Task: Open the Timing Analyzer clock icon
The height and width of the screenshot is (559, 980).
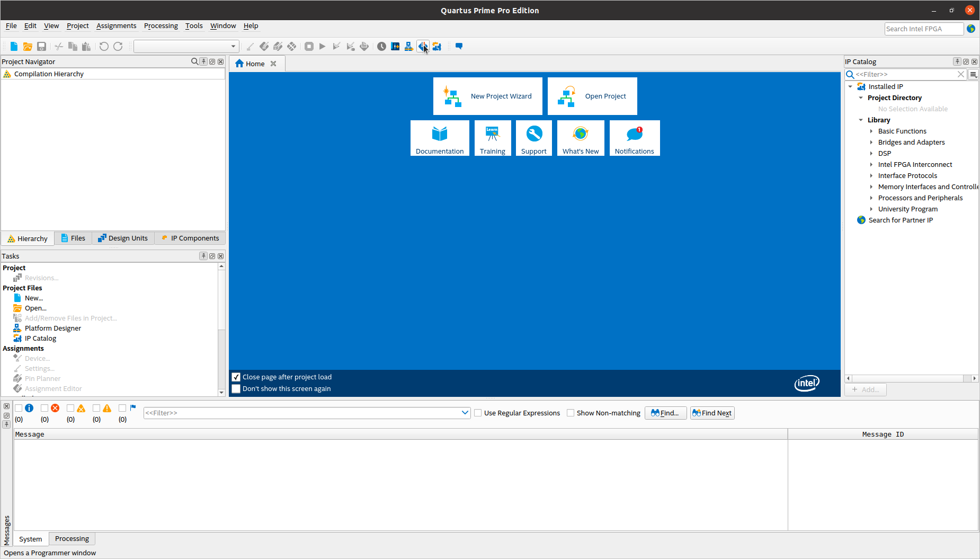Action: click(x=381, y=47)
